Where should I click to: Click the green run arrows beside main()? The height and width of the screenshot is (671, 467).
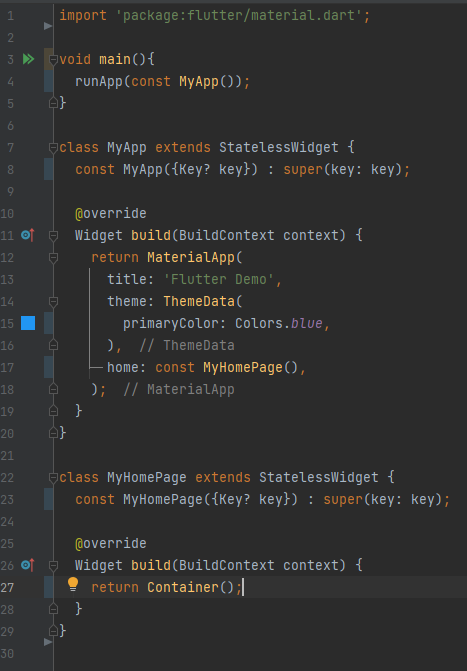click(28, 59)
